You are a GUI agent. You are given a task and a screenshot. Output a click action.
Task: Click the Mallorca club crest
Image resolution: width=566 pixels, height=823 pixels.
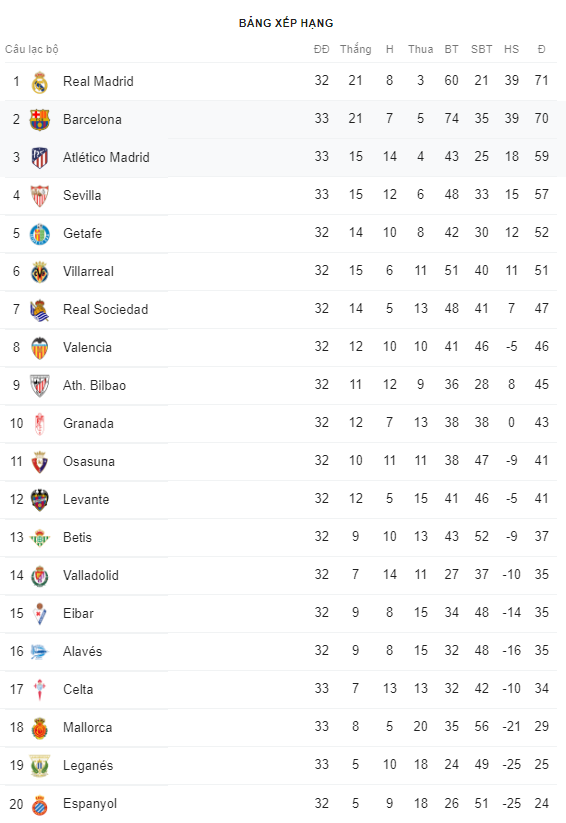[39, 728]
